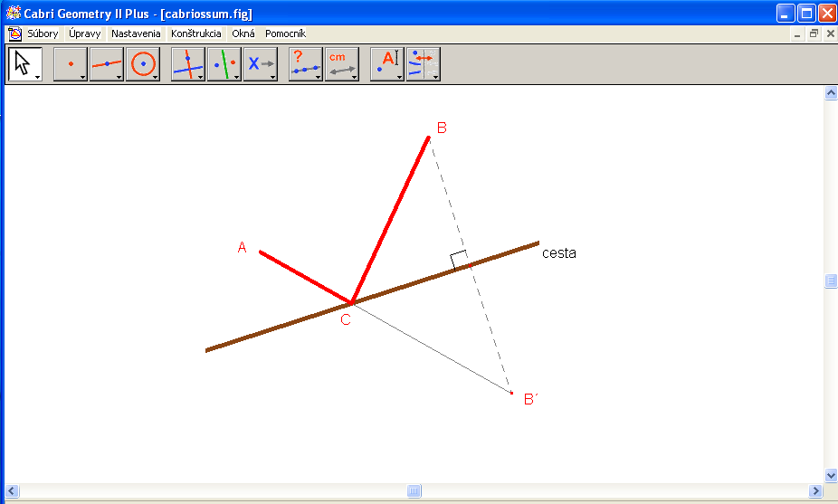The height and width of the screenshot is (504, 838).
Task: Click point label B´ in the figure
Action: (x=530, y=399)
